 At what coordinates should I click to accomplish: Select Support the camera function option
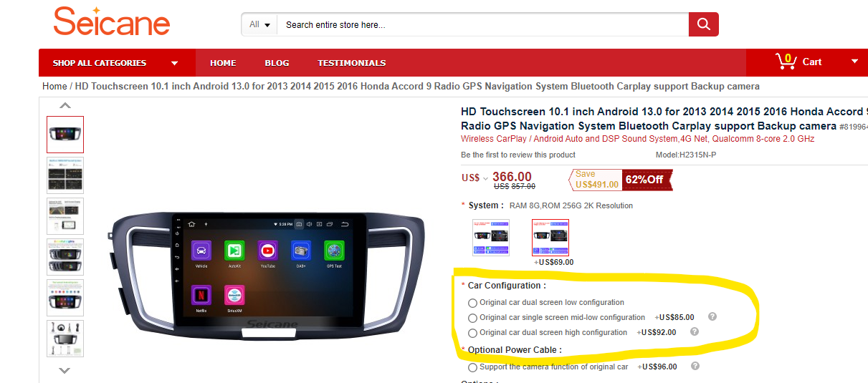pos(472,367)
